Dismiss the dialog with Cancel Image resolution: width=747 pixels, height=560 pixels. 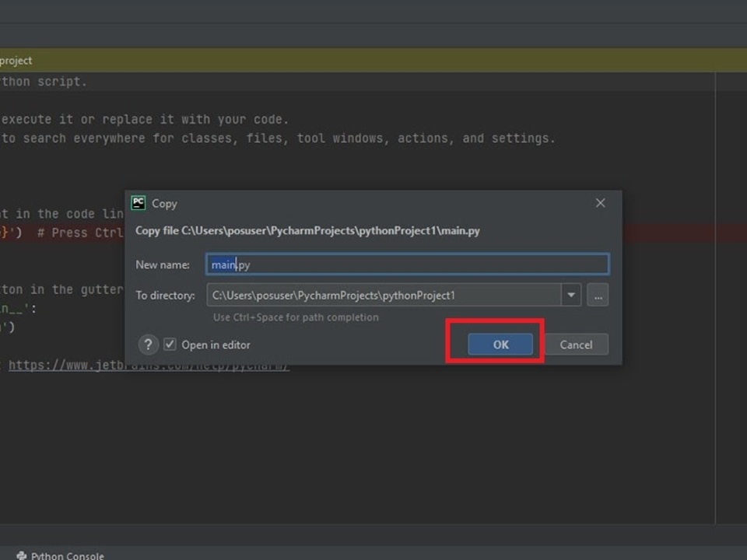coord(576,345)
